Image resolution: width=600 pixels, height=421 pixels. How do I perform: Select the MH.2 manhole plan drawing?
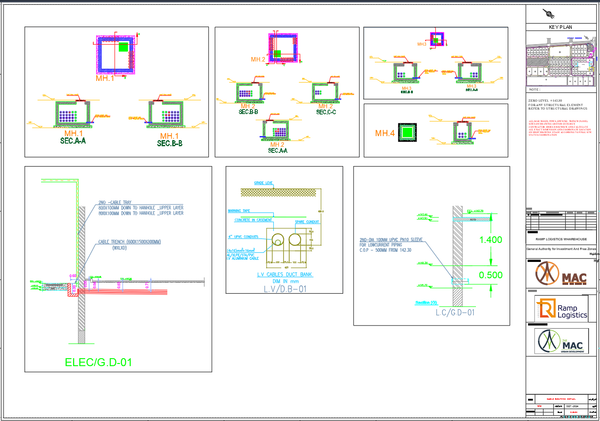pyautogui.click(x=283, y=48)
